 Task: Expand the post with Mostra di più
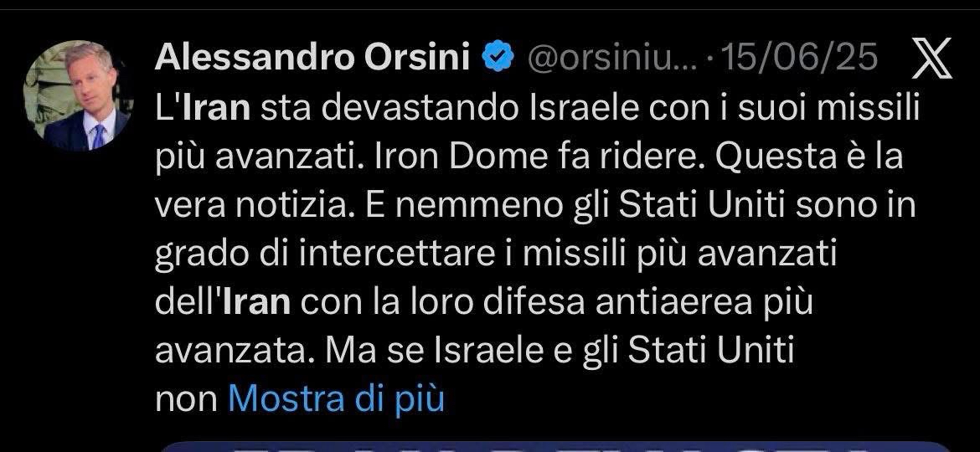336,399
